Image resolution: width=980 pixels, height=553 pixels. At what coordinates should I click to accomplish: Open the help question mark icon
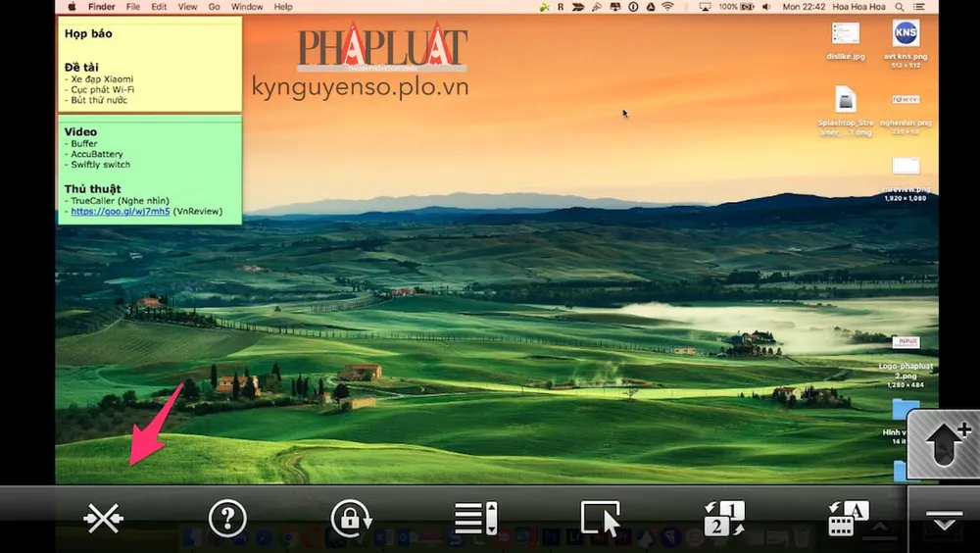point(227,518)
